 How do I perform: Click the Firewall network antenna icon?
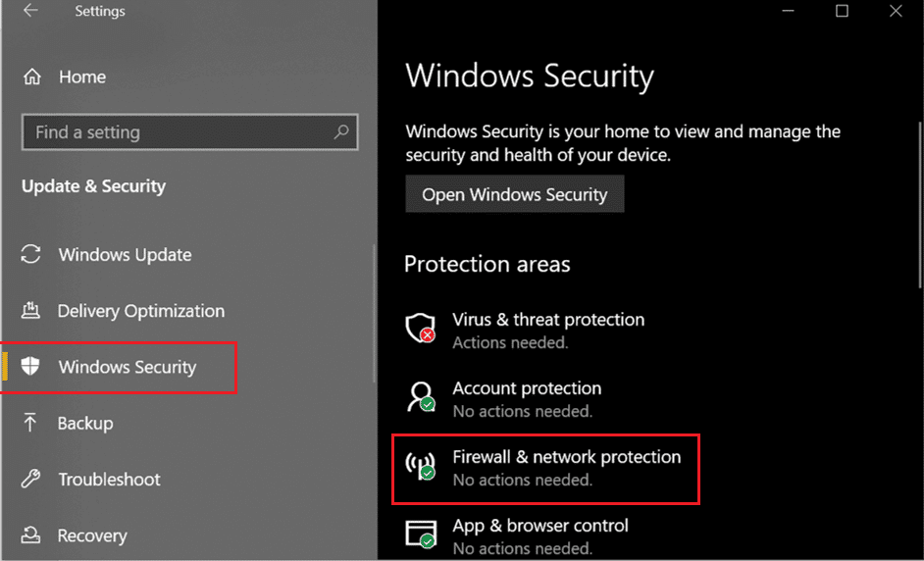(x=421, y=466)
